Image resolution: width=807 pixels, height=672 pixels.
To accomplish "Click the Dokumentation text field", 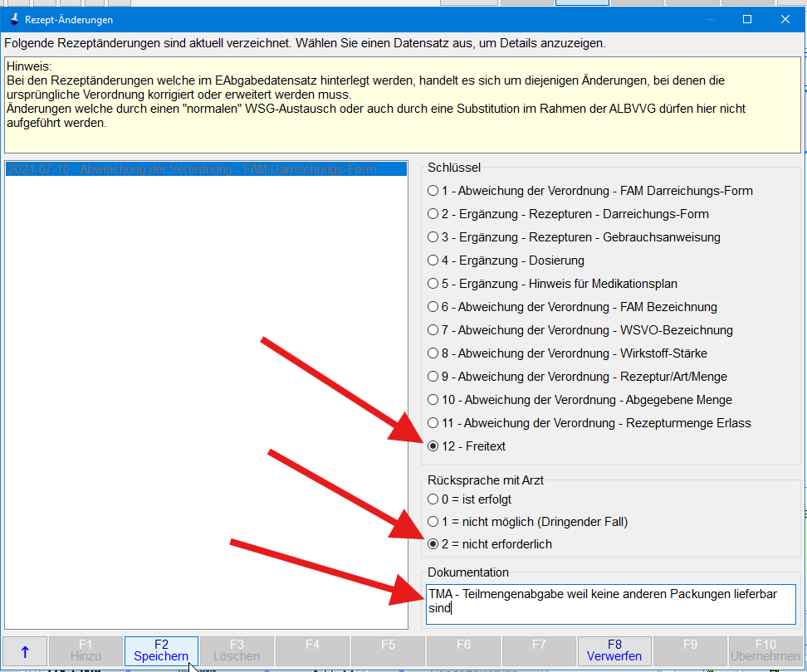I will coord(611,603).
